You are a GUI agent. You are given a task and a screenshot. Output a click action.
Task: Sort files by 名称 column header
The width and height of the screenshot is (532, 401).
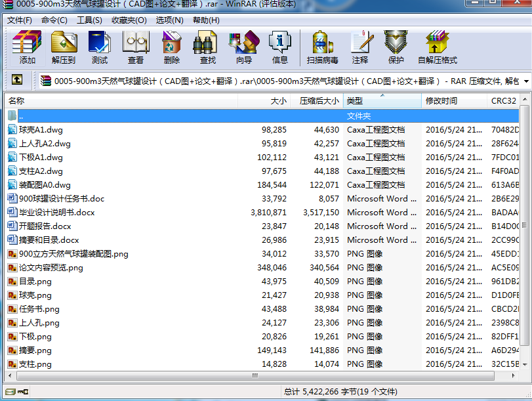121,100
